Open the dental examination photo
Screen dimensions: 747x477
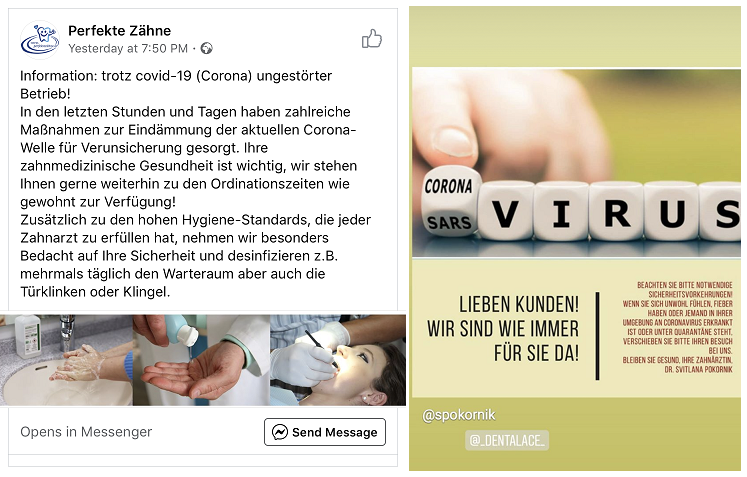338,360
